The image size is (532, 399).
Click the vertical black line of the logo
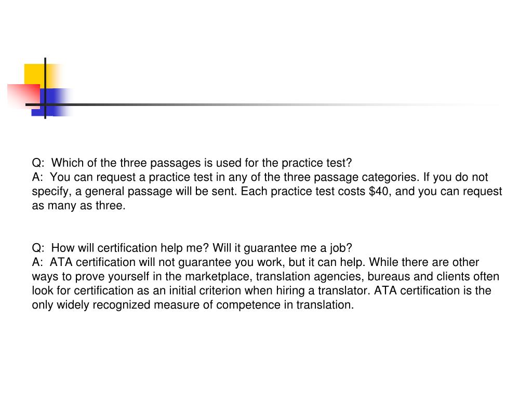(x=45, y=88)
